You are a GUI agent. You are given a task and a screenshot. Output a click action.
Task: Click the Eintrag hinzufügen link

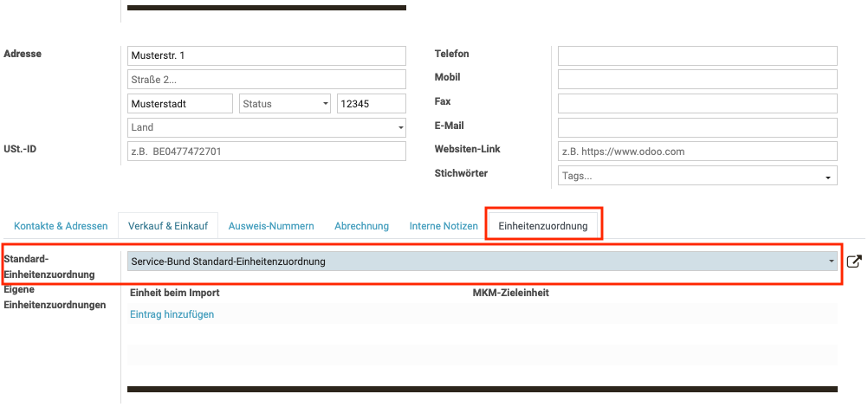172,314
